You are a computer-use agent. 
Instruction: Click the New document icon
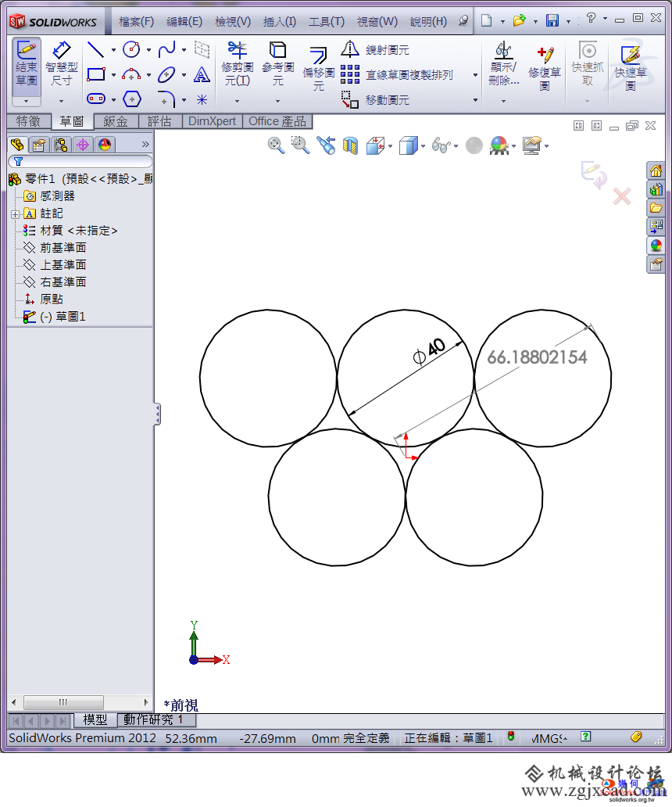pyautogui.click(x=486, y=20)
